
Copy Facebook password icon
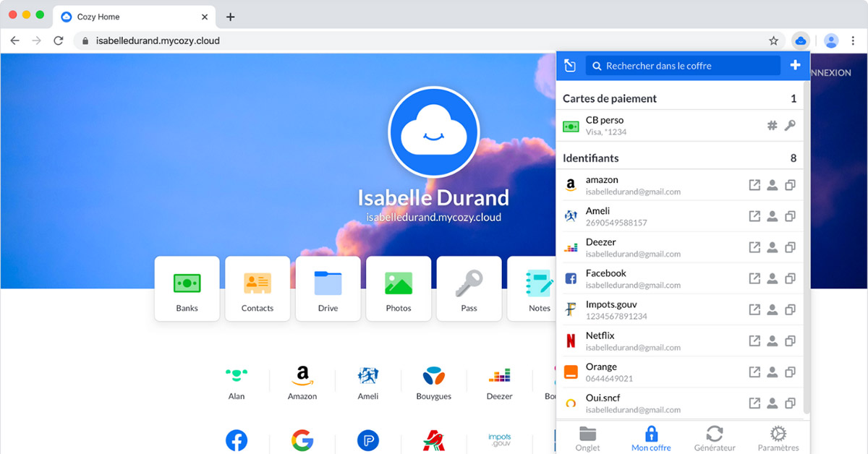[x=790, y=278]
